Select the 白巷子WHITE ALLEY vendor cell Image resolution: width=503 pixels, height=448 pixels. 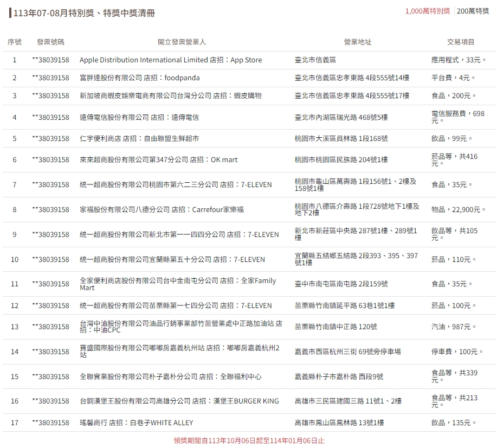pos(137,423)
